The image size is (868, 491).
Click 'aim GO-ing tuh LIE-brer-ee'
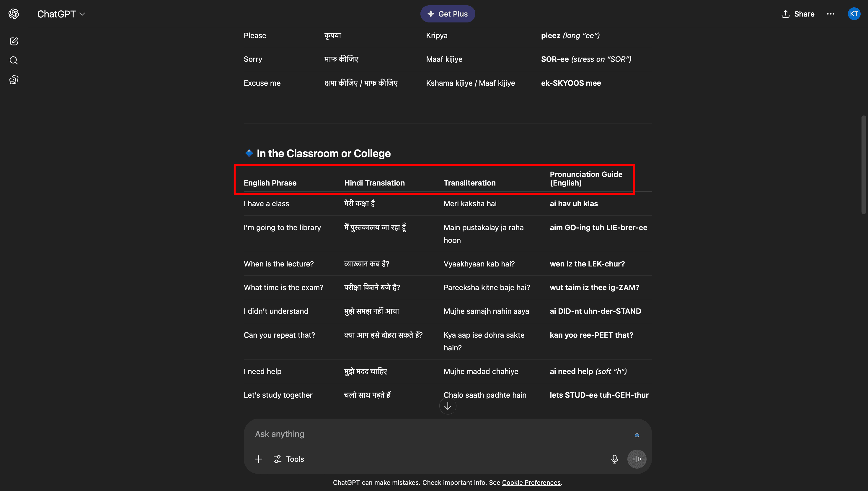[x=598, y=228]
